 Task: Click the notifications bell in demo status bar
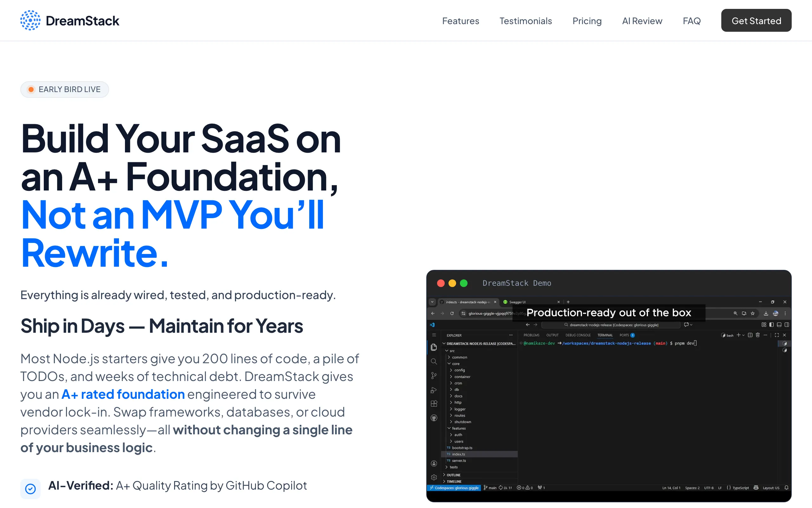click(786, 487)
